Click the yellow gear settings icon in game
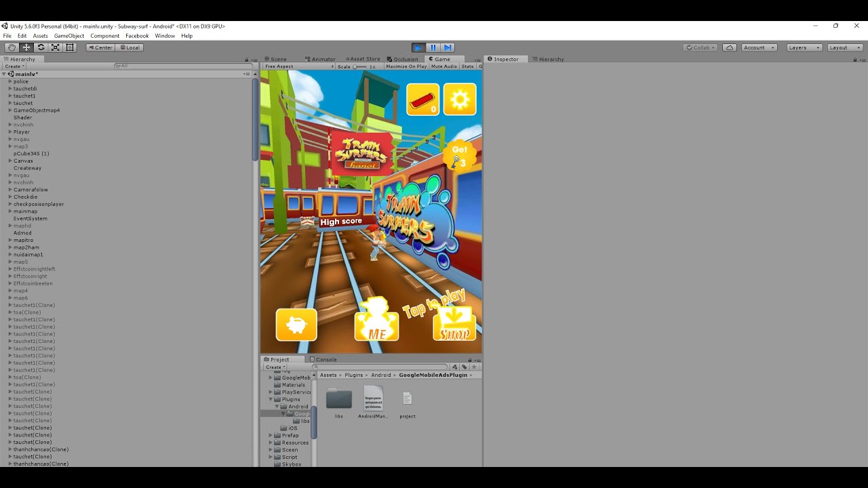The width and height of the screenshot is (868, 488). [x=460, y=100]
